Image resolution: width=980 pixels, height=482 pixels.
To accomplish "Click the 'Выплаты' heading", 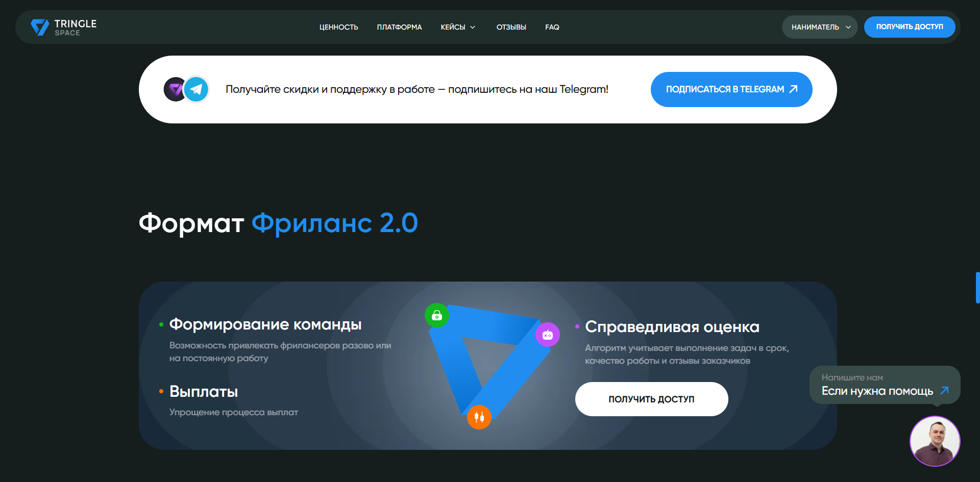I will click(x=204, y=392).
